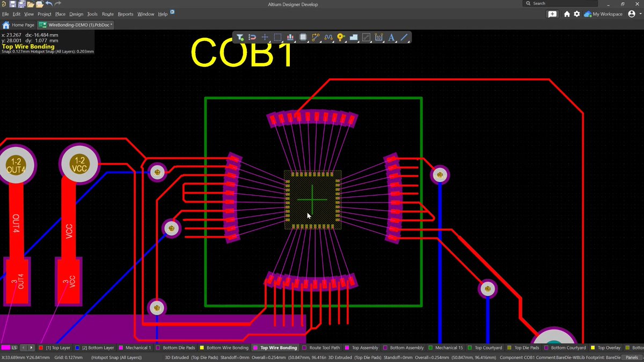Open the user account avatar menu
The image size is (644, 362).
point(632,14)
